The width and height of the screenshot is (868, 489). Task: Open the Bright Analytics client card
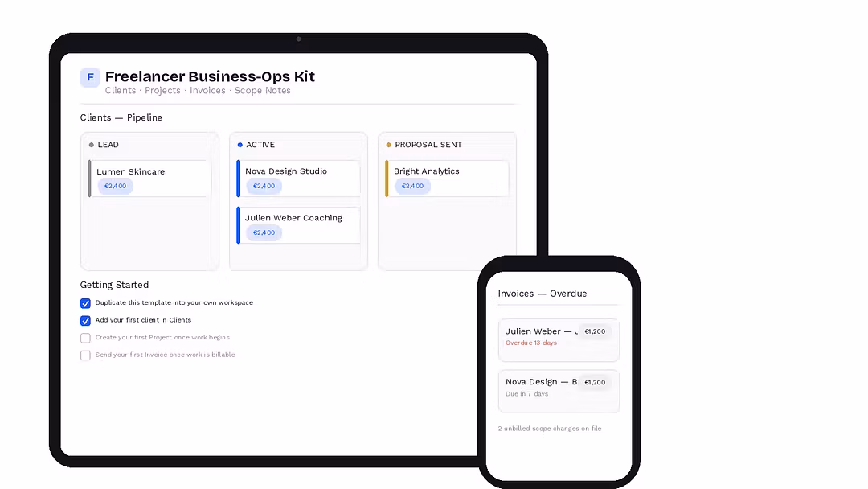pyautogui.click(x=447, y=179)
